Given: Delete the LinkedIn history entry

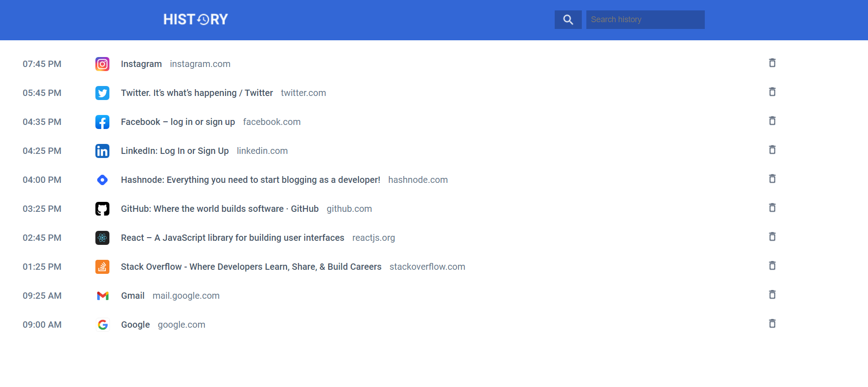Looking at the screenshot, I should tap(772, 150).
